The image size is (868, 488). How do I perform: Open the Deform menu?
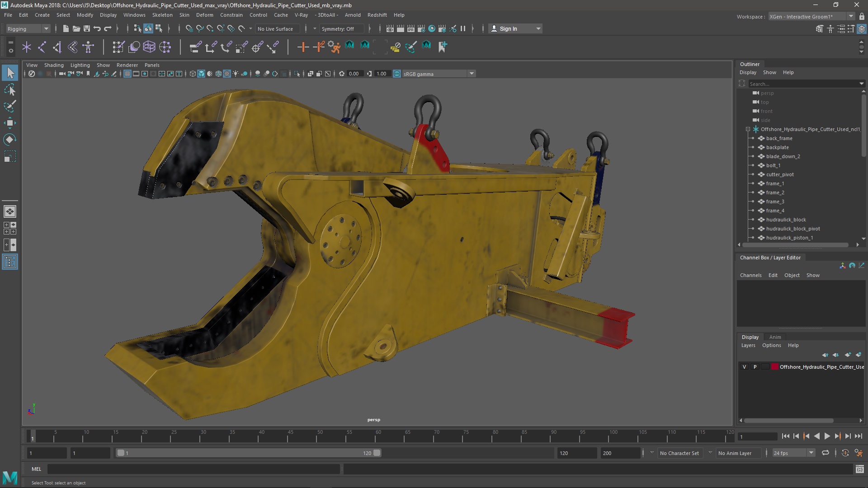point(204,15)
